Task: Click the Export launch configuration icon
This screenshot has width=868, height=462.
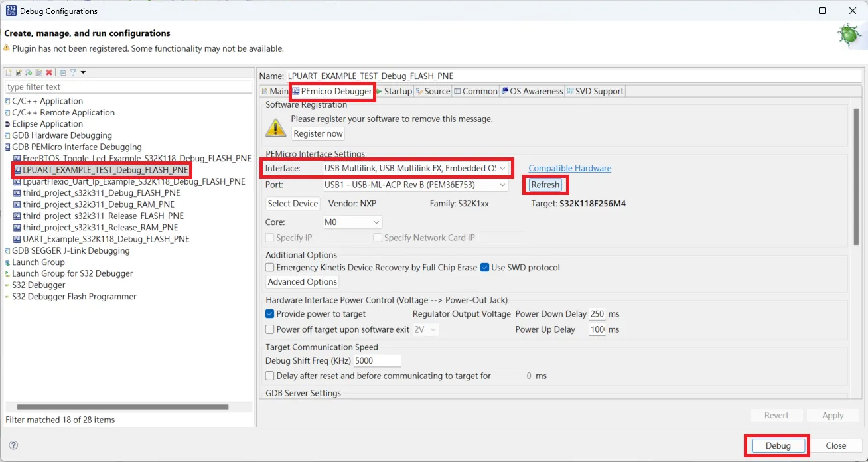Action: pos(29,72)
